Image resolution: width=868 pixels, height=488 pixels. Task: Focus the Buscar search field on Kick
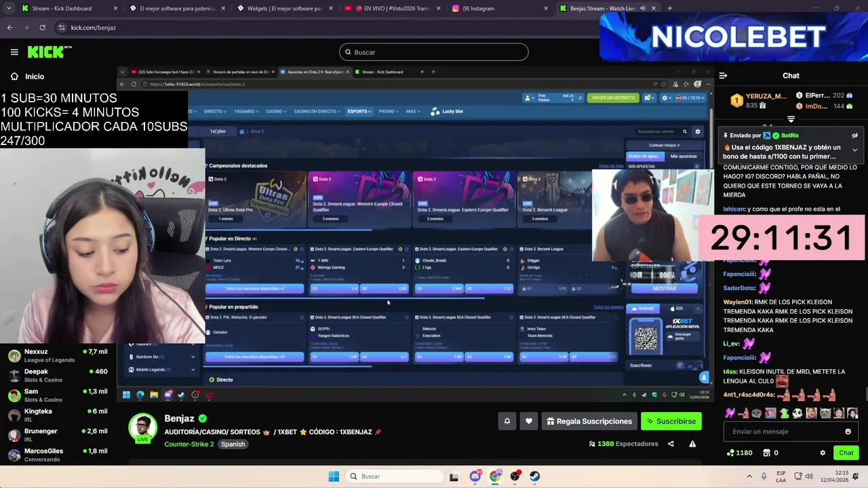point(434,52)
